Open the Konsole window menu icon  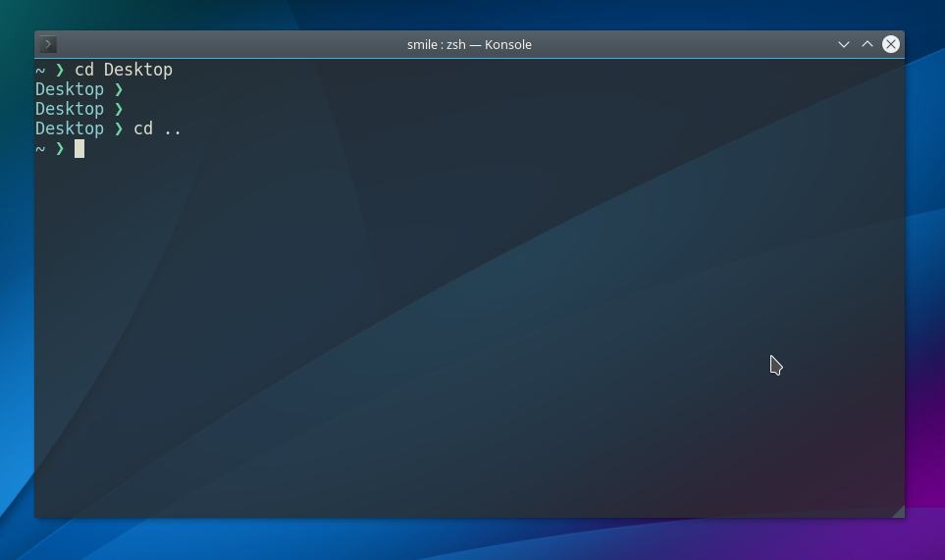point(48,44)
